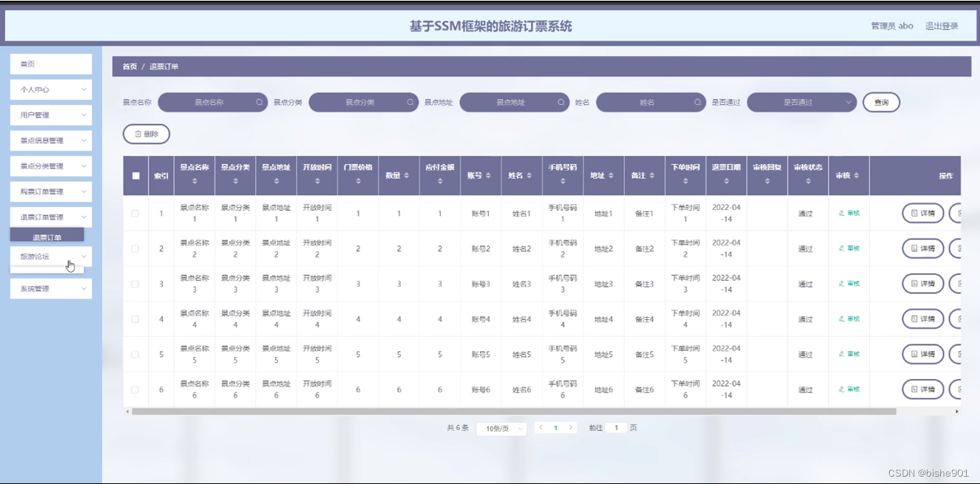
Task: Select checkbox for row 1
Action: click(x=135, y=214)
